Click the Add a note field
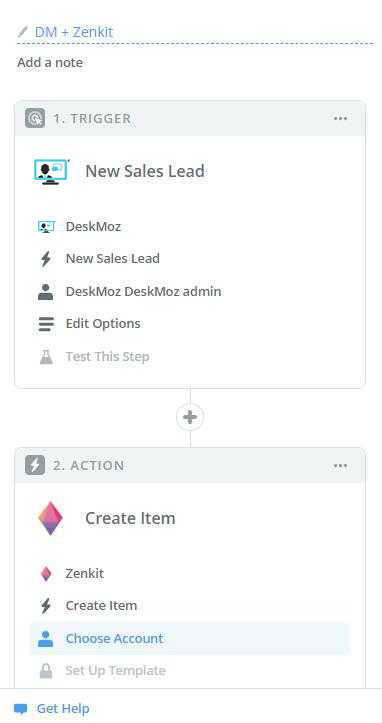 (x=50, y=62)
